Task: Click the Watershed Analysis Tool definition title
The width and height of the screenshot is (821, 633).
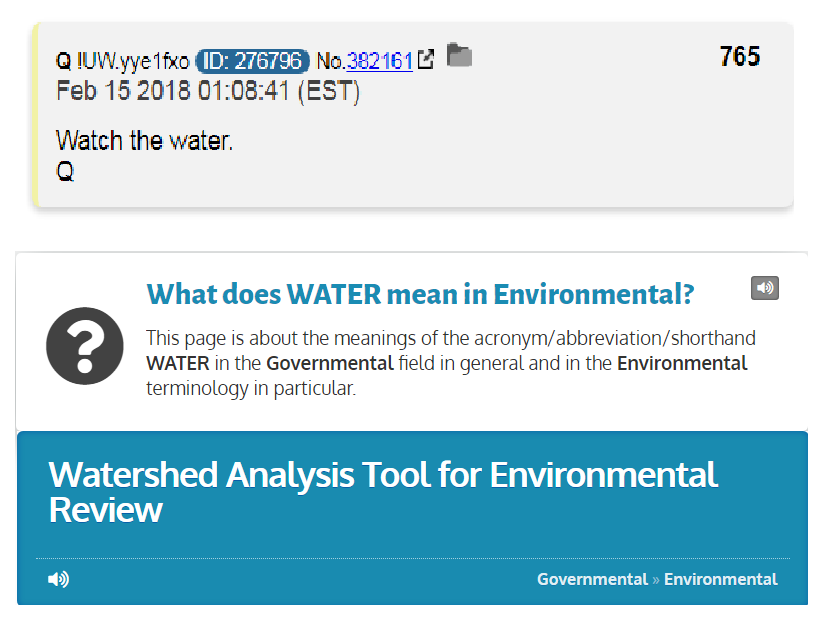Action: [x=383, y=492]
